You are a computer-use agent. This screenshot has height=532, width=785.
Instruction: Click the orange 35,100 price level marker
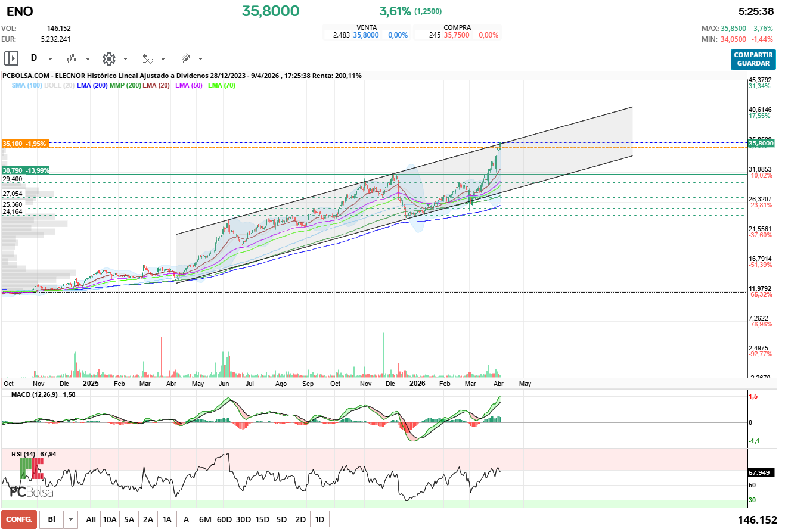(26, 144)
